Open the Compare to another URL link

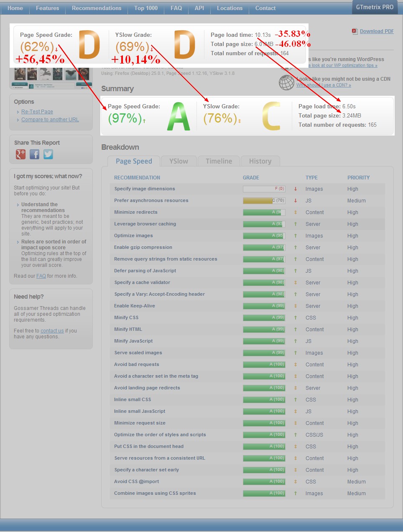pos(50,120)
